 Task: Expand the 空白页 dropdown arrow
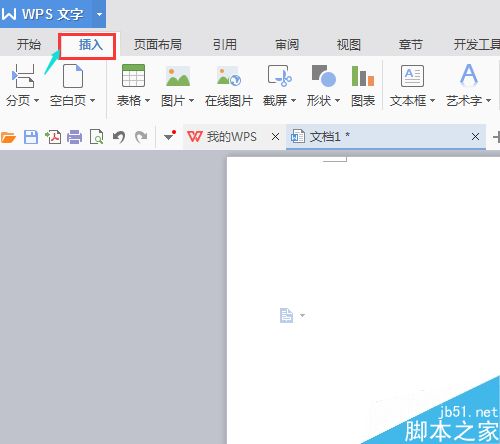pyautogui.click(x=92, y=100)
